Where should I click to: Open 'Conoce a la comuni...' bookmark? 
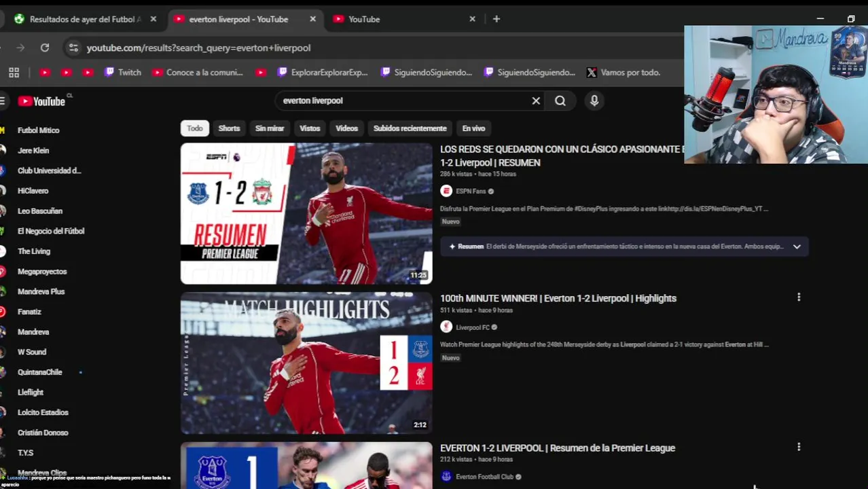[198, 72]
